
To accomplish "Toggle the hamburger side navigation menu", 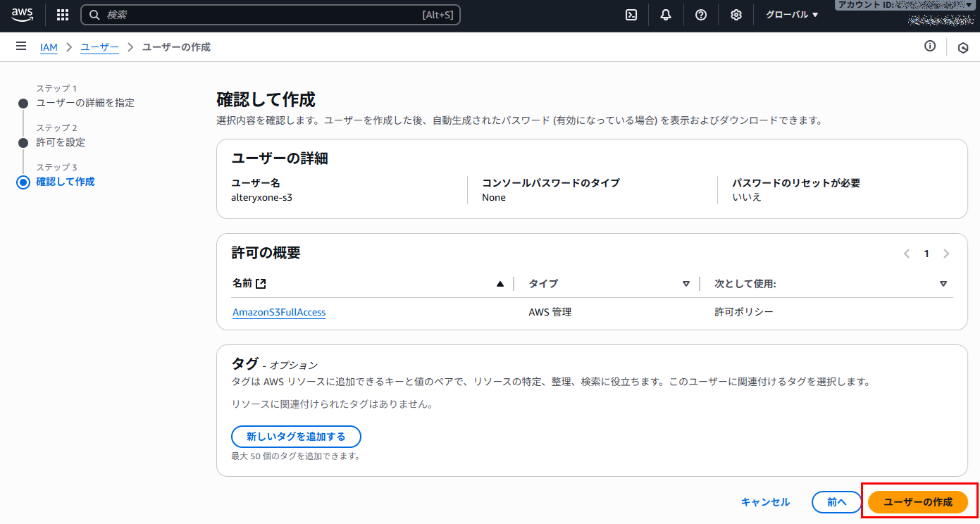I will (x=21, y=46).
